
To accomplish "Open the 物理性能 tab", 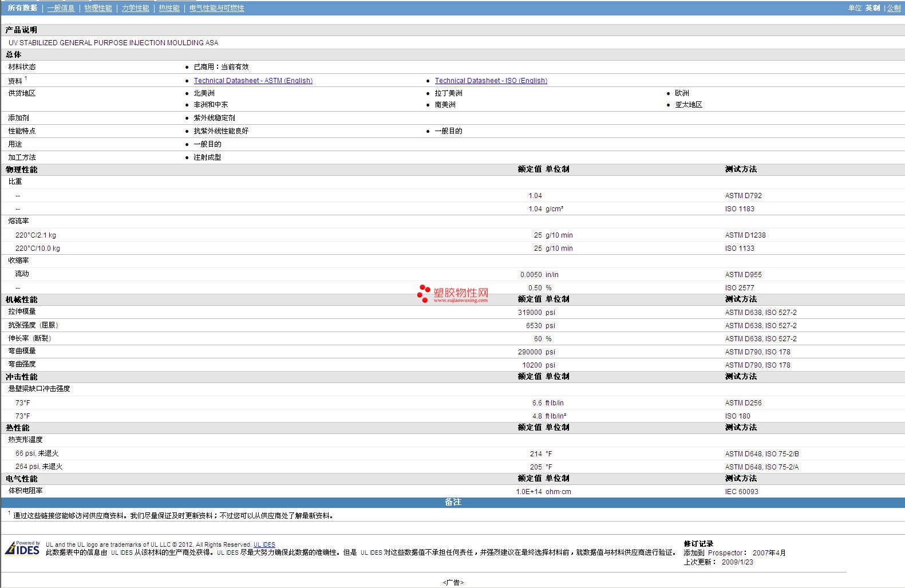I will (x=98, y=8).
